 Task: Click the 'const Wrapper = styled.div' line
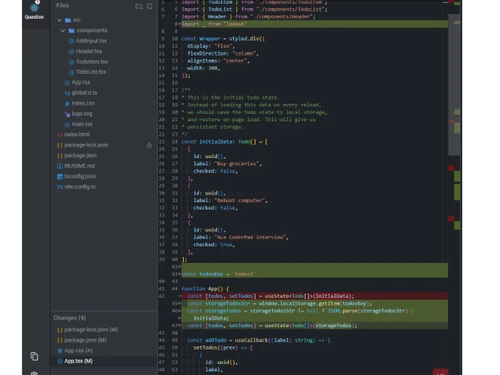(223, 39)
